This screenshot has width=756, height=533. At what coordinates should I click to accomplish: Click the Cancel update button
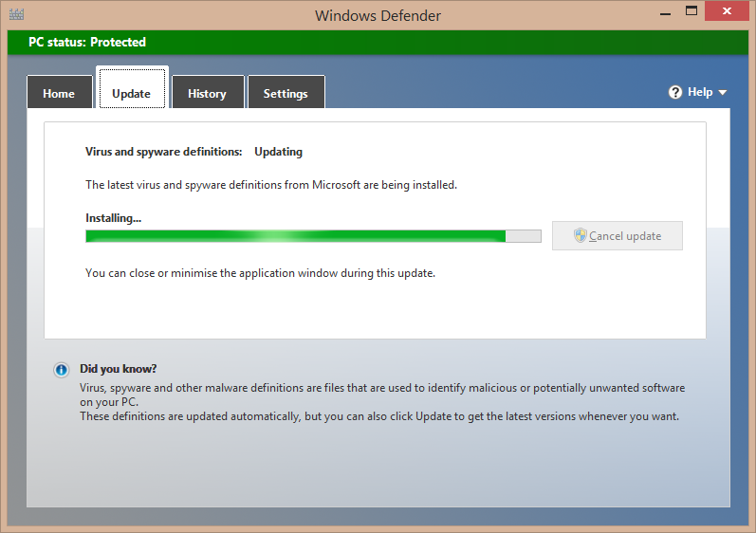tap(618, 235)
